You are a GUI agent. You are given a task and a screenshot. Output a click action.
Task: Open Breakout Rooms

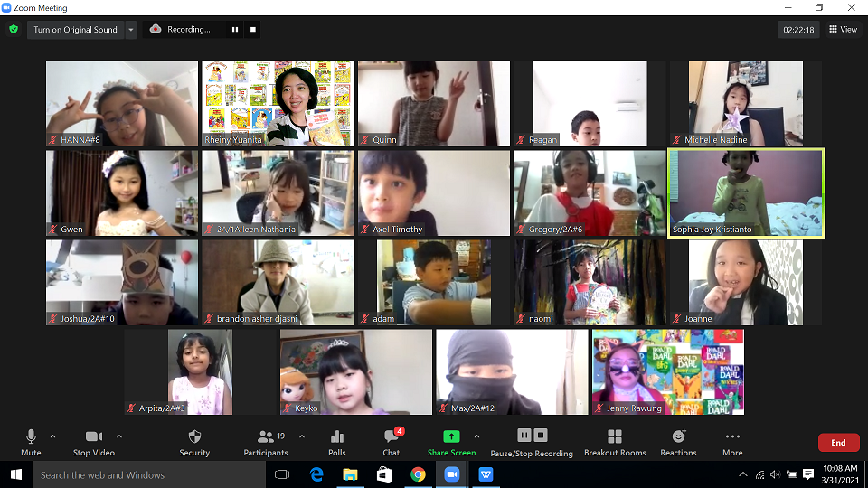615,437
